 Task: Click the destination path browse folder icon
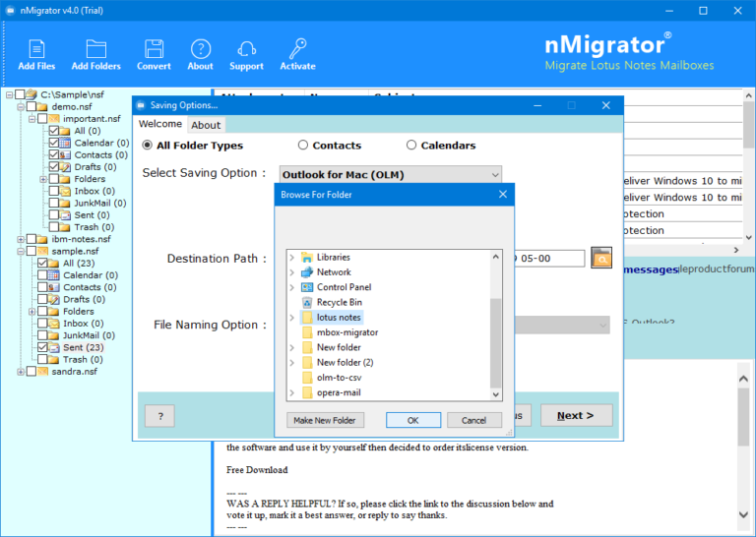[601, 259]
